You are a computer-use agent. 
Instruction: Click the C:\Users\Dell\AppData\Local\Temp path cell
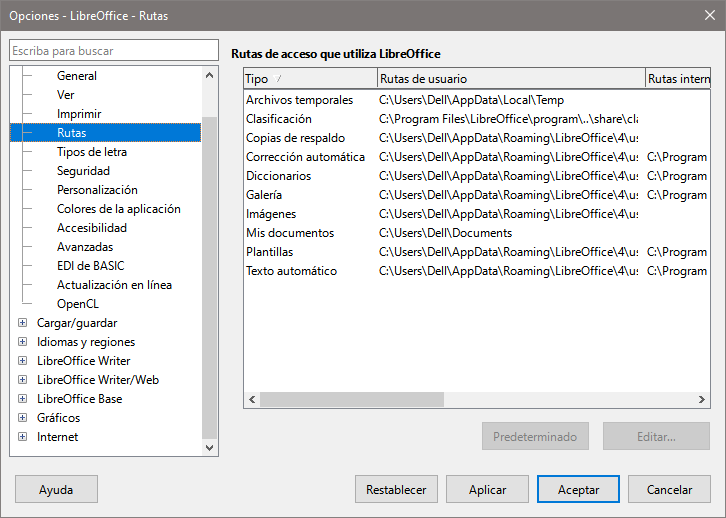[x=471, y=100]
